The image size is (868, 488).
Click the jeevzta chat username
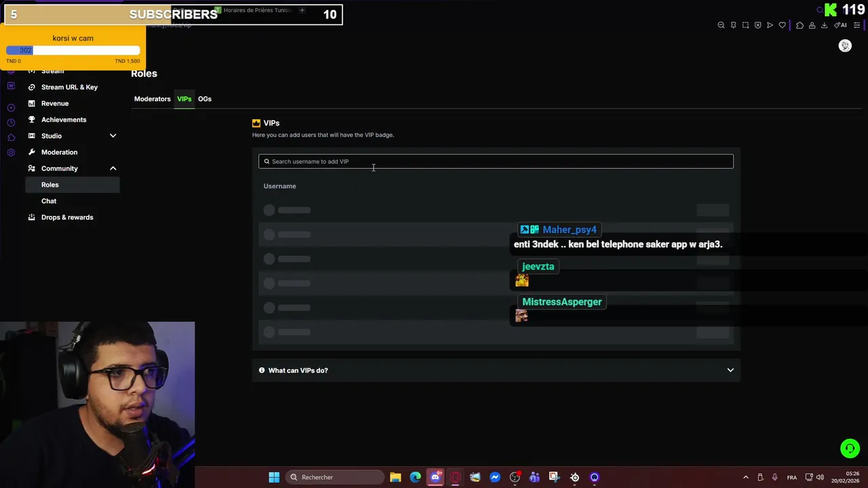pyautogui.click(x=538, y=266)
